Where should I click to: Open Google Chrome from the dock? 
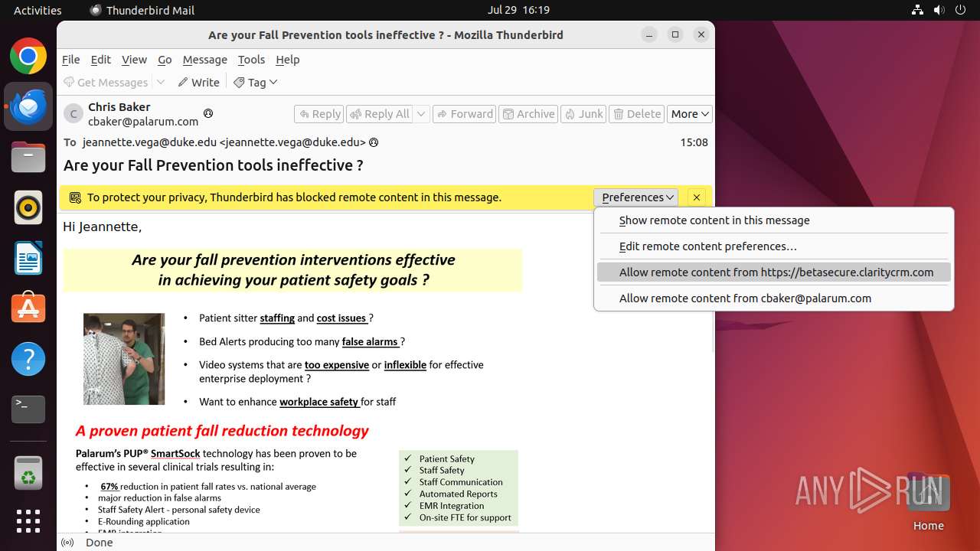tap(28, 57)
